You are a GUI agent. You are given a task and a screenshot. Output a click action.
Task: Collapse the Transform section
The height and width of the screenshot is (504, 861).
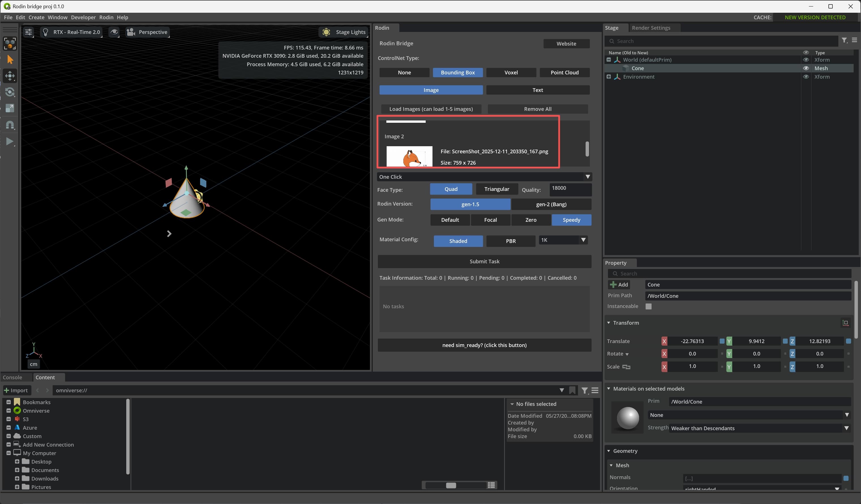pos(609,323)
